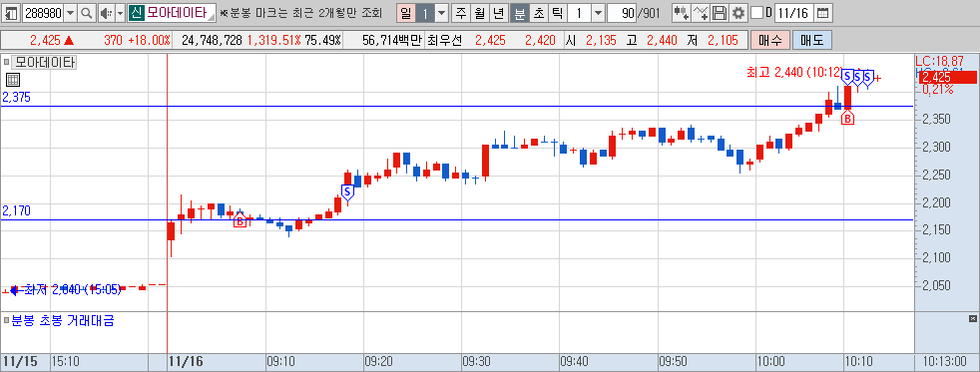
Task: Switch chart to 주 (weekly) period
Action: click(461, 13)
